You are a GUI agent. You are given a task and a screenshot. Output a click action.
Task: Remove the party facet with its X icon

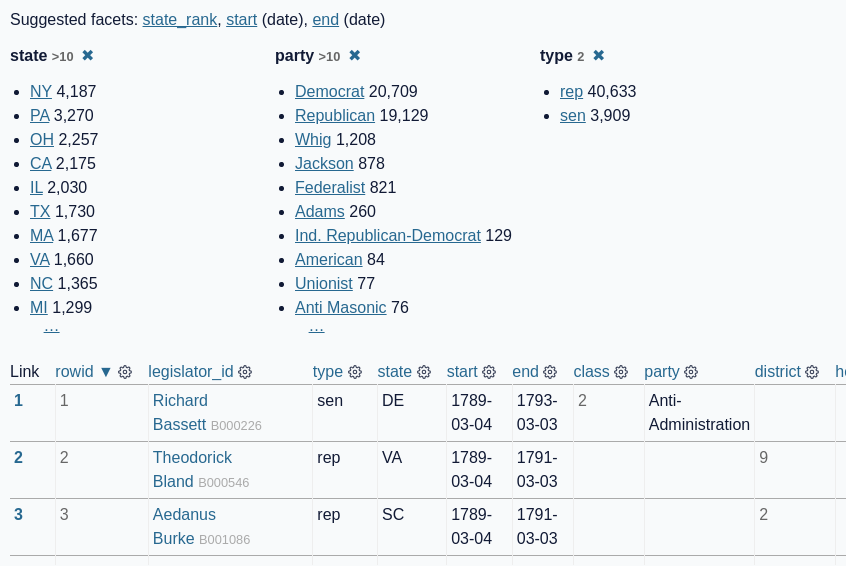coord(354,56)
